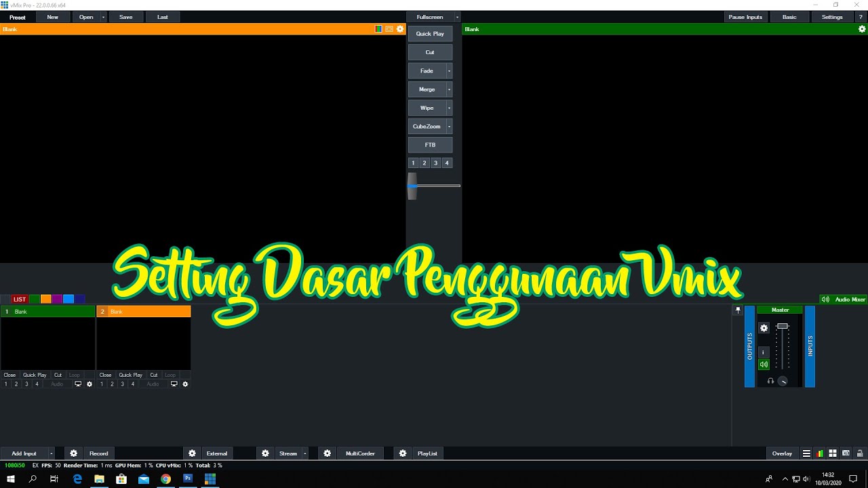Expand Fullscreen dropdown arrow

tap(457, 17)
